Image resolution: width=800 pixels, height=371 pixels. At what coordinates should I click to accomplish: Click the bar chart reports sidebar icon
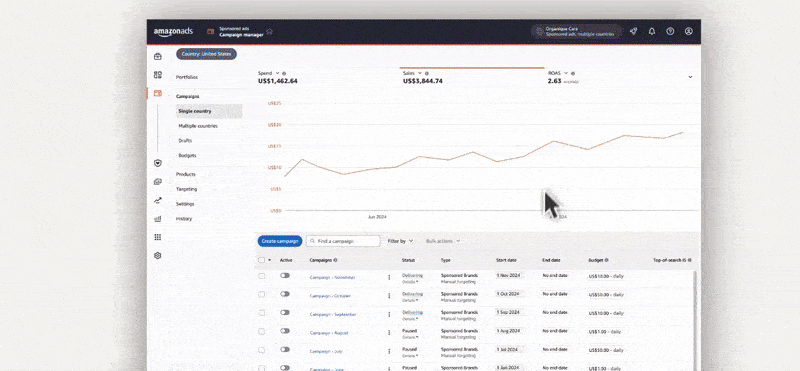tap(158, 219)
